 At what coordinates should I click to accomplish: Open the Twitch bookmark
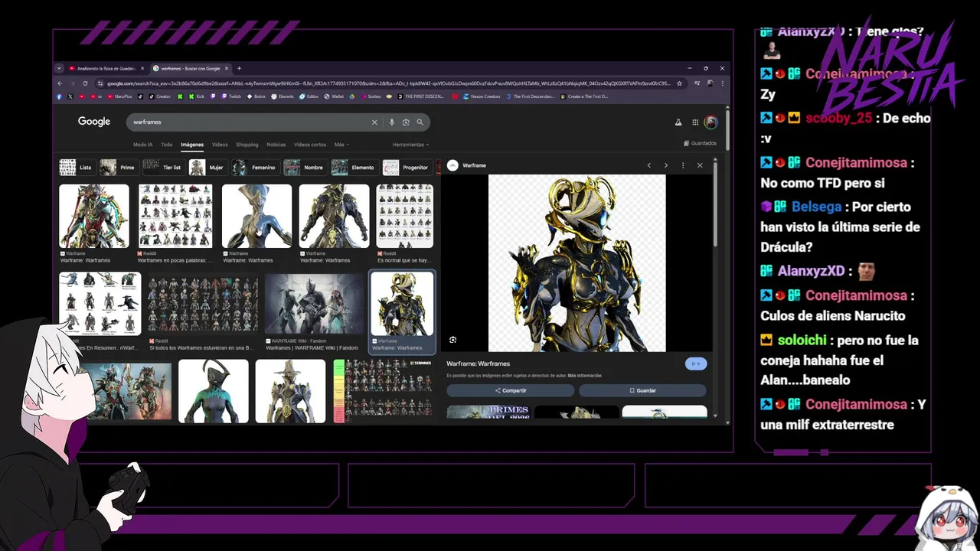click(231, 96)
